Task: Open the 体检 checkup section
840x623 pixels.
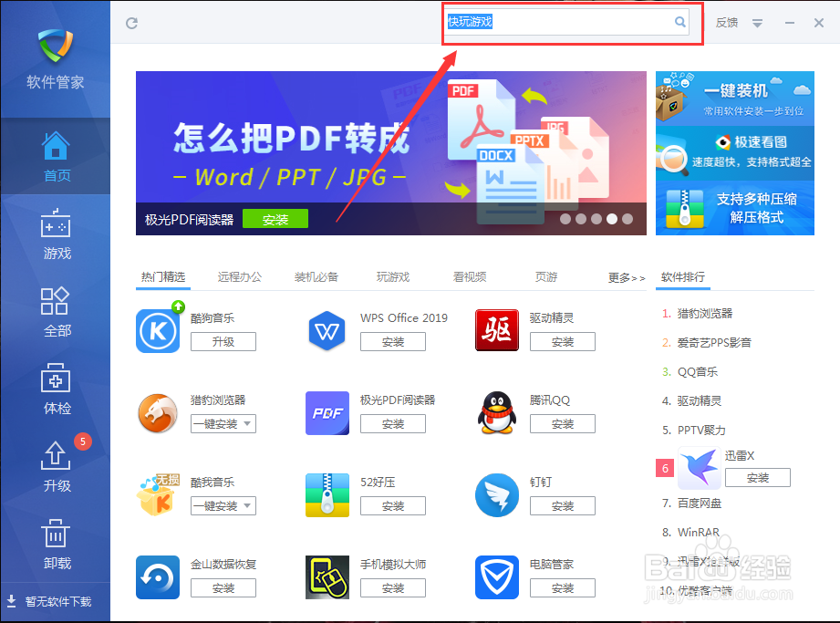Action: coord(56,389)
